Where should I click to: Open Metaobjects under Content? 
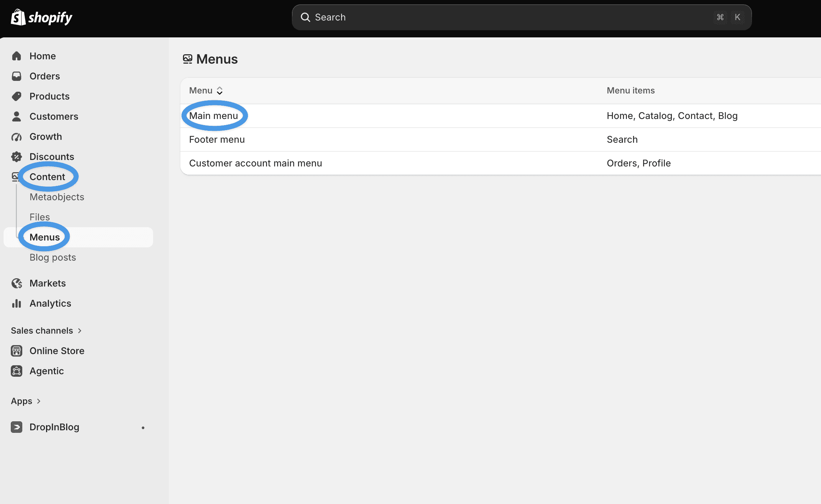click(x=57, y=197)
